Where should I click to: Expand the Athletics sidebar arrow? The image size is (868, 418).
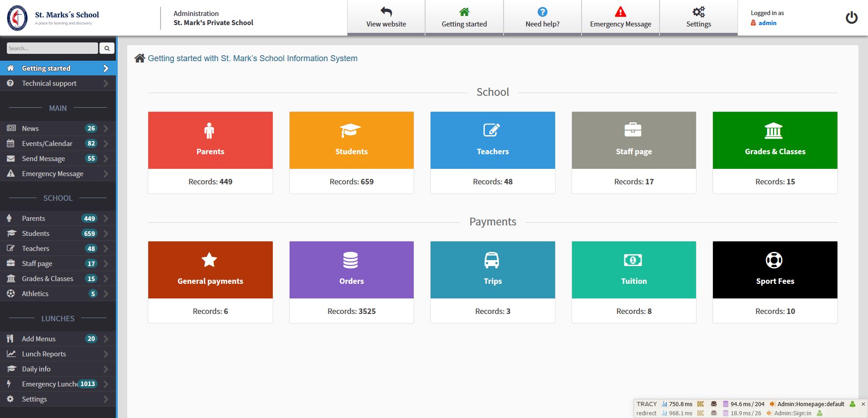click(x=106, y=294)
